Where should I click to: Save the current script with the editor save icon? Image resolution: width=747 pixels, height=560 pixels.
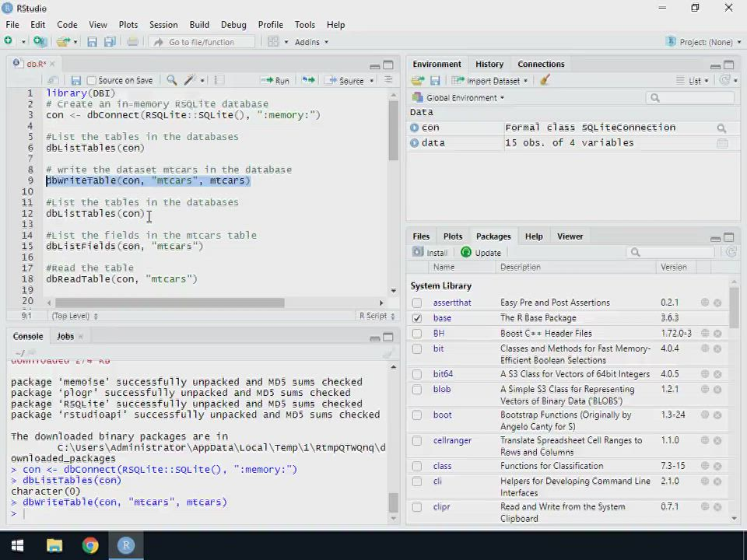click(x=75, y=80)
